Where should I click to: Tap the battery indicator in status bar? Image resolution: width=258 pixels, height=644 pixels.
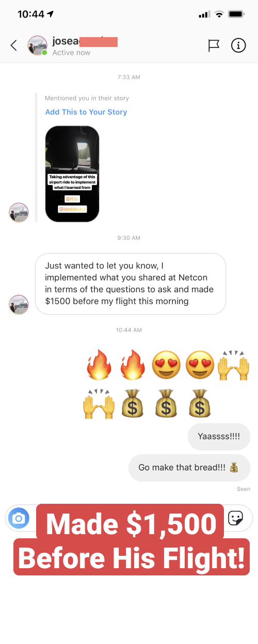click(x=236, y=14)
